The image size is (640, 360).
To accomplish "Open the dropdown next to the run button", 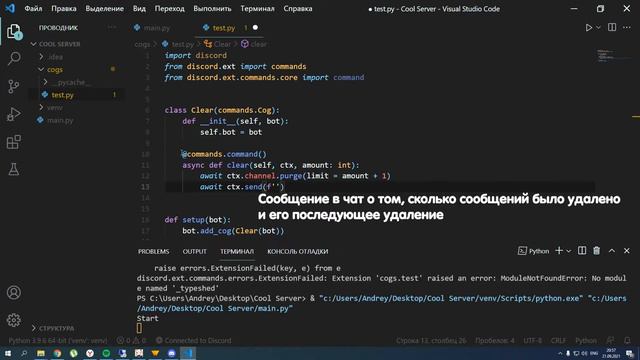I will (x=598, y=28).
